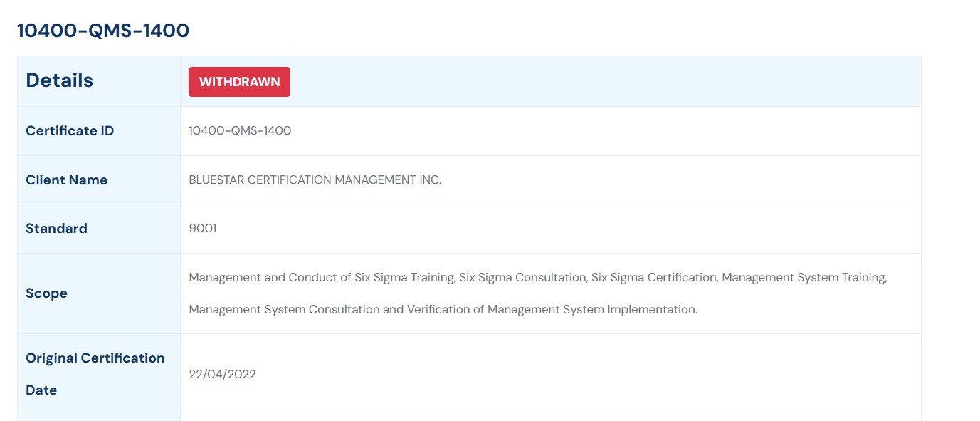This screenshot has height=421, width=980.
Task: Click Management System Training at the end of the first scope line
Action: click(x=804, y=278)
